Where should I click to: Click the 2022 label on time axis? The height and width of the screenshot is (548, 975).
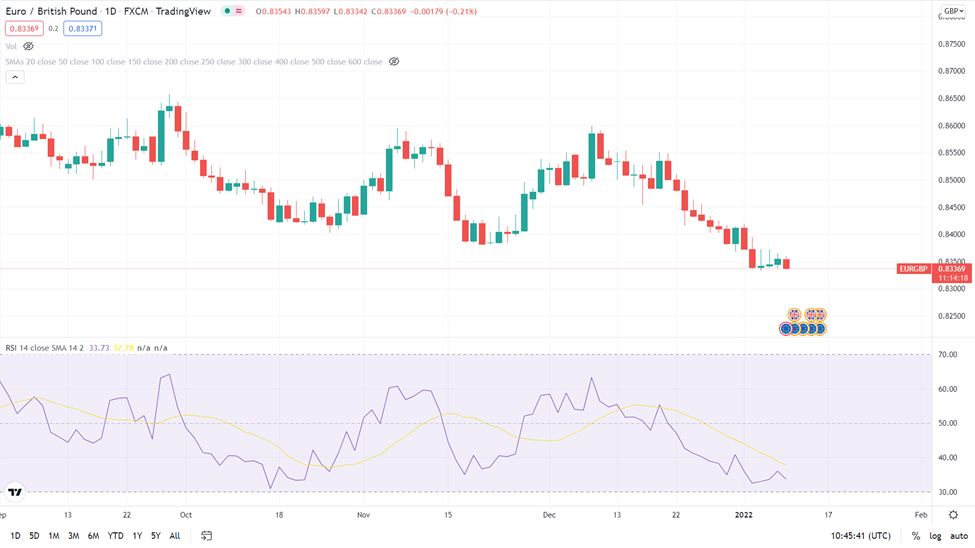(x=744, y=515)
